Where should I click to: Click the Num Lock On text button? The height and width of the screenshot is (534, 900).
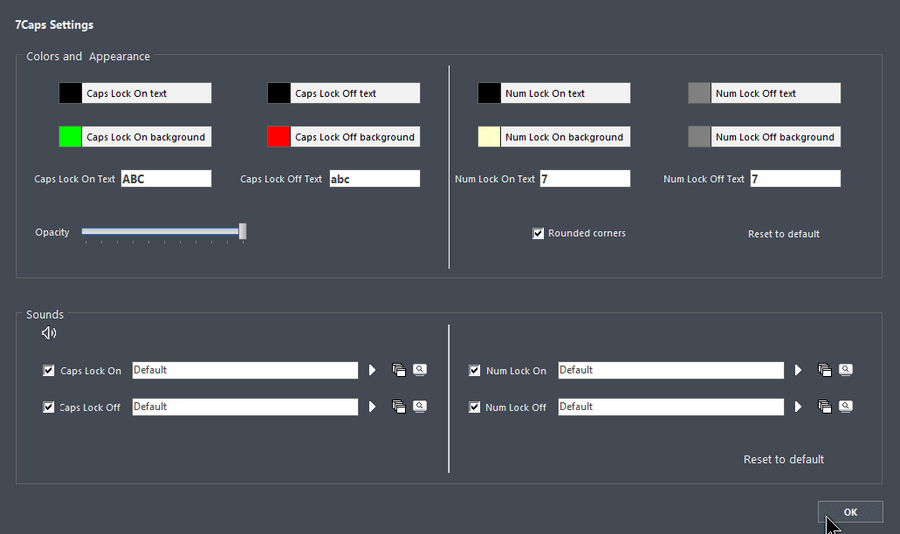point(565,93)
